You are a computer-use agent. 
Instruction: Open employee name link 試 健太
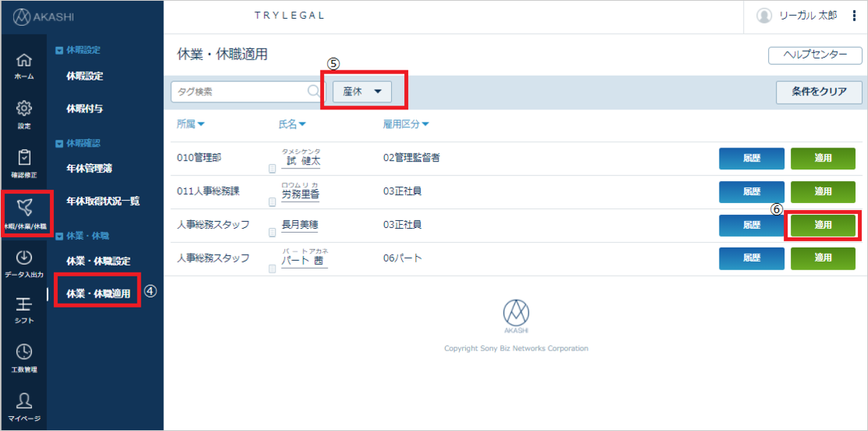tap(302, 161)
